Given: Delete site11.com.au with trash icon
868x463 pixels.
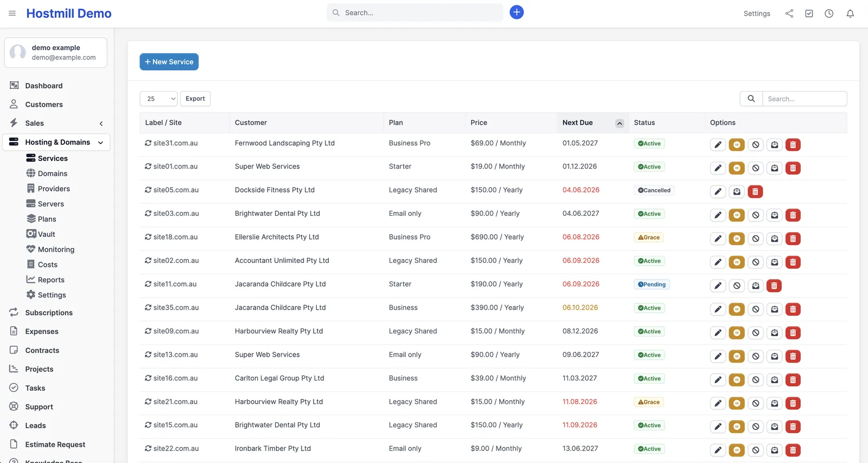Looking at the screenshot, I should [x=774, y=286].
